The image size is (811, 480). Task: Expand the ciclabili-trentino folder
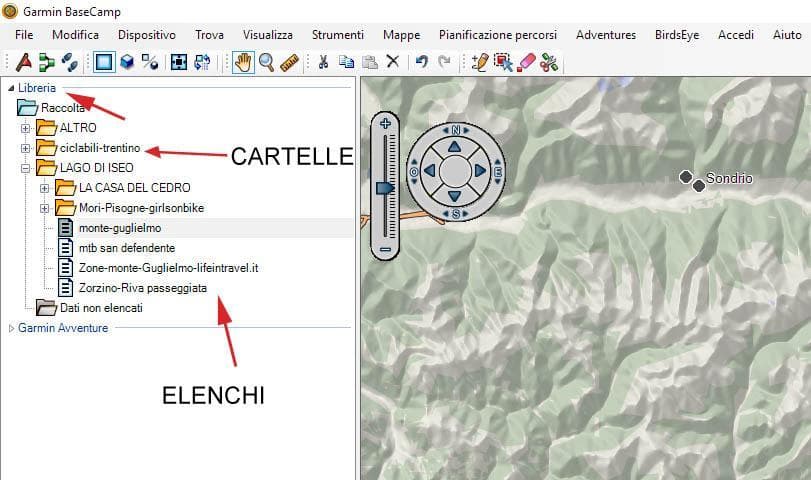(x=25, y=148)
